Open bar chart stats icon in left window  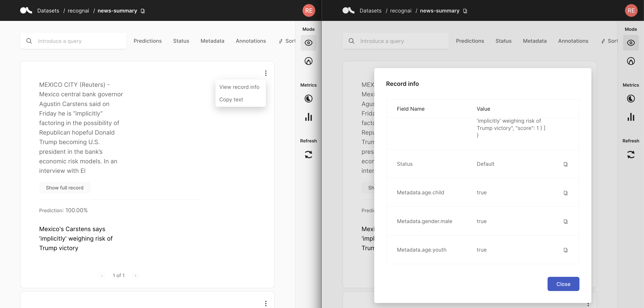[309, 117]
